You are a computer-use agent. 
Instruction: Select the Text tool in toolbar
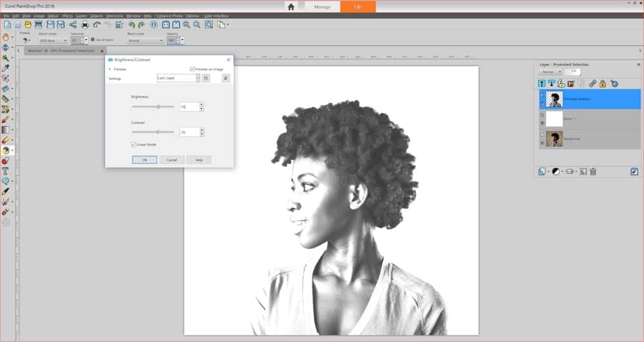tap(5, 171)
